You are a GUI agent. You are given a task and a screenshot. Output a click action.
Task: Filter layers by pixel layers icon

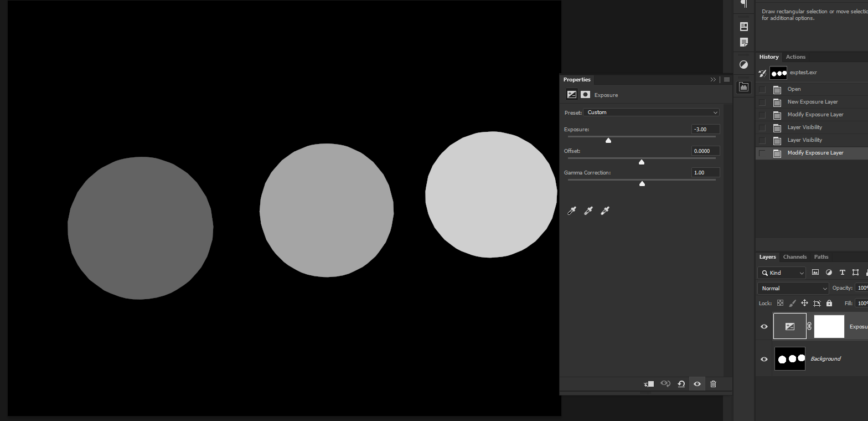[815, 273]
